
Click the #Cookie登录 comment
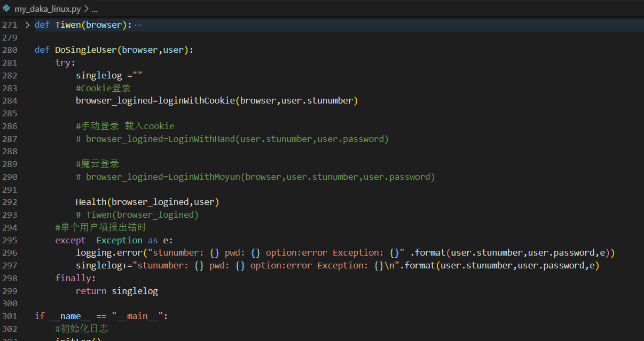tap(103, 88)
